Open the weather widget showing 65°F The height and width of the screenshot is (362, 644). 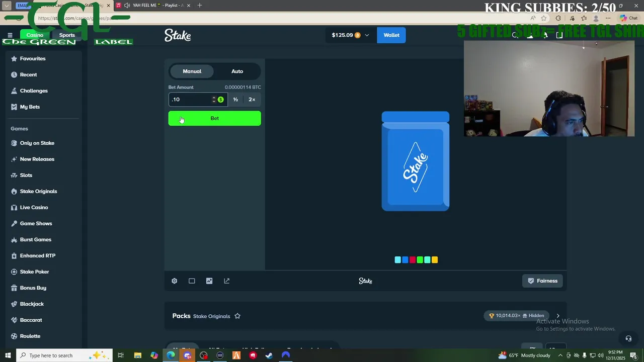(x=524, y=355)
